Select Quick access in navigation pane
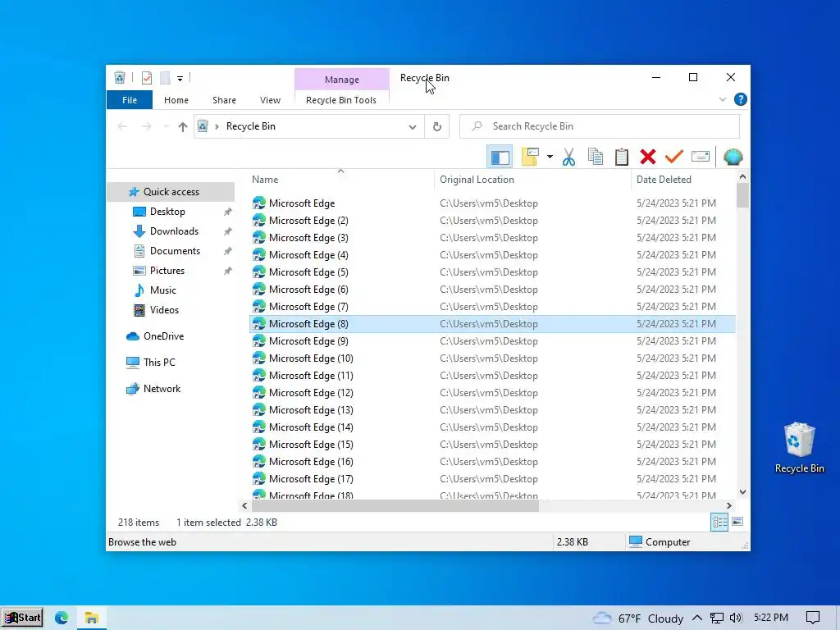Screen dimensions: 840x630 point(171,192)
